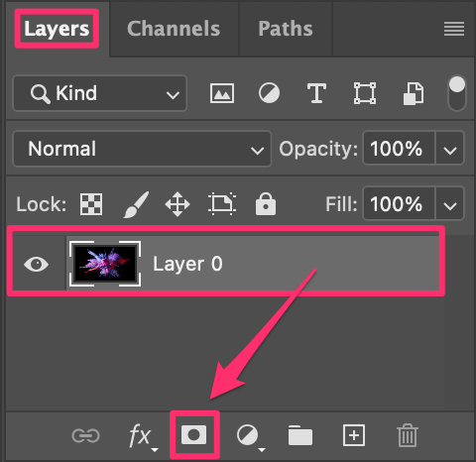Create a new fill or adjustment layer
This screenshot has width=476, height=462.
pos(251,436)
